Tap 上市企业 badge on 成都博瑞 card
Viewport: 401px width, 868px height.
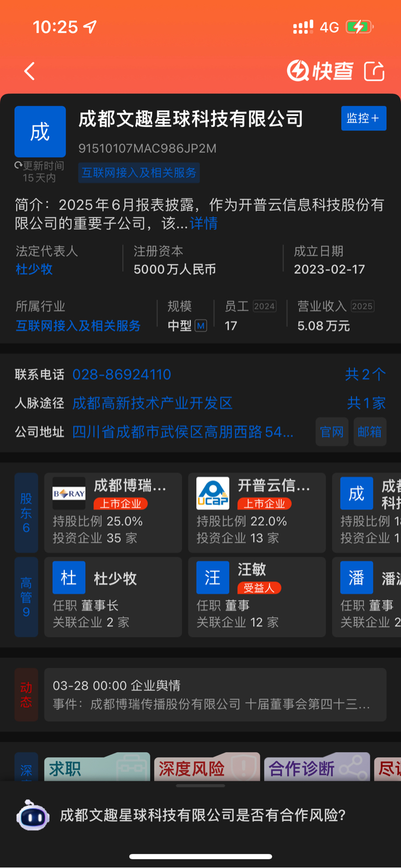pyautogui.click(x=121, y=504)
